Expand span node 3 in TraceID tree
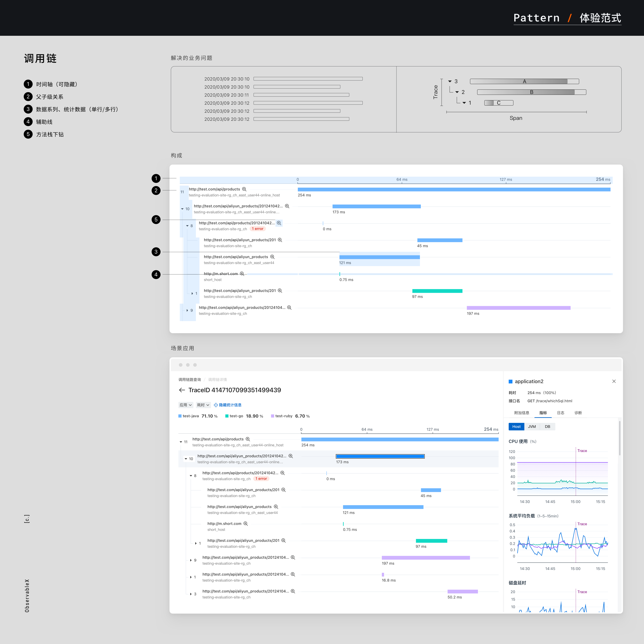 pyautogui.click(x=191, y=594)
